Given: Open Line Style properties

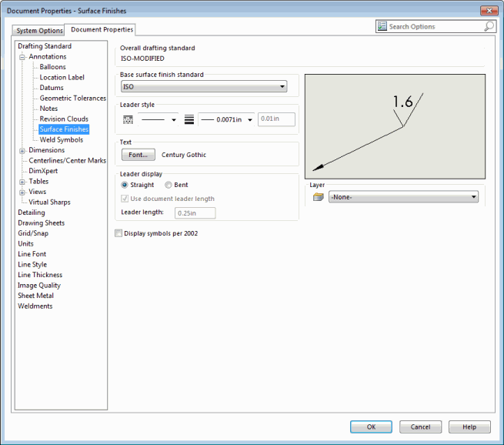Looking at the screenshot, I should [x=32, y=264].
